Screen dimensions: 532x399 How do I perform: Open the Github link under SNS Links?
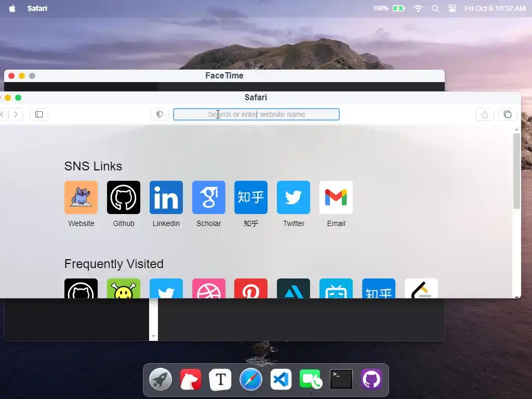click(124, 197)
